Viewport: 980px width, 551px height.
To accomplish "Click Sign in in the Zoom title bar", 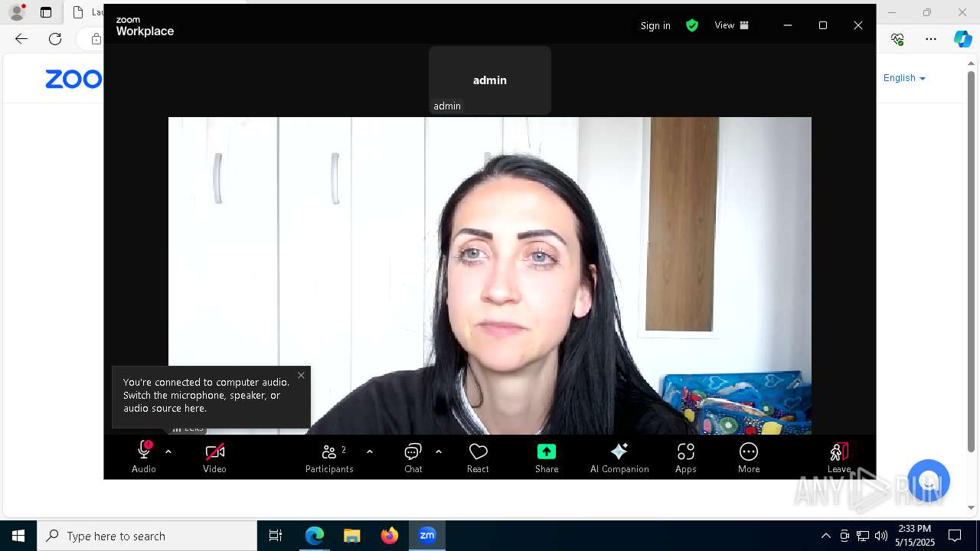I will click(655, 25).
